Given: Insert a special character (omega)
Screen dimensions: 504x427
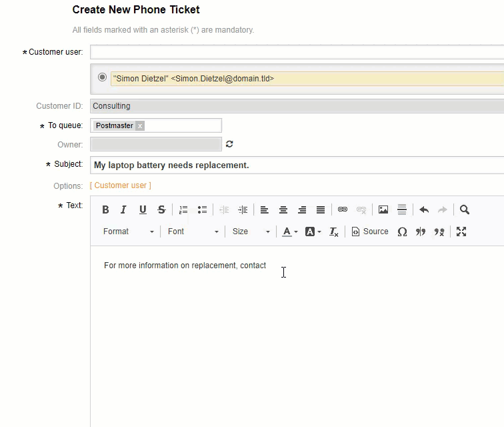Looking at the screenshot, I should point(402,232).
